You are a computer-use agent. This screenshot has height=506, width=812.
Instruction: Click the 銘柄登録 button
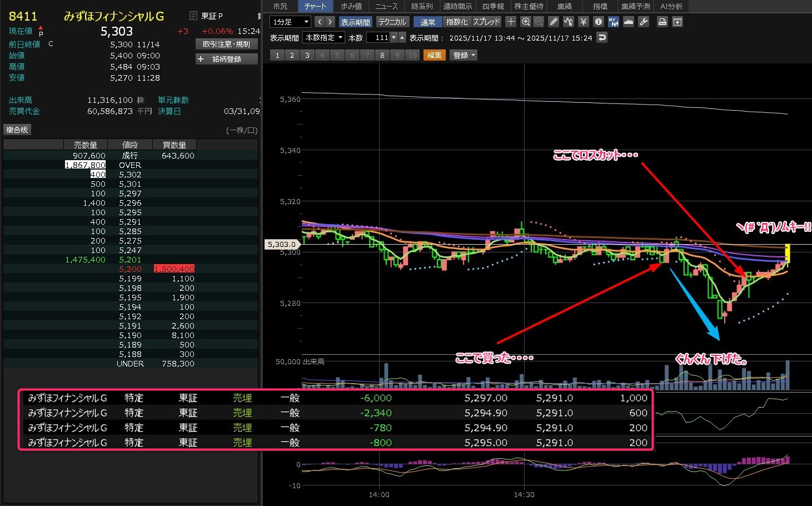[226, 59]
